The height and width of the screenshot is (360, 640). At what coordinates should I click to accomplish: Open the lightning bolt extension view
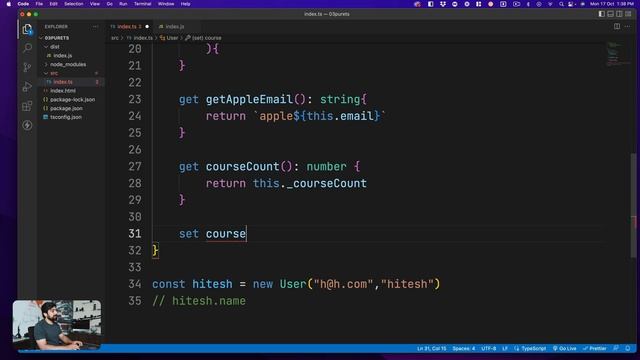coord(27,125)
